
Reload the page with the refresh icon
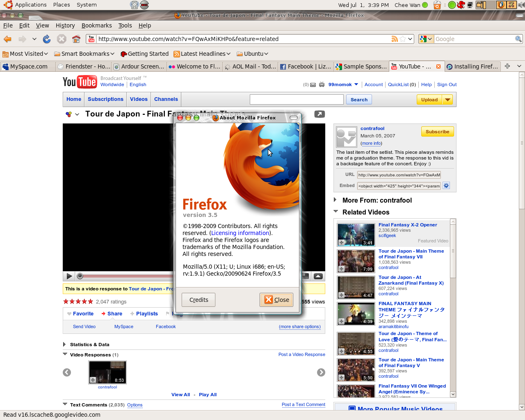pyautogui.click(x=47, y=39)
